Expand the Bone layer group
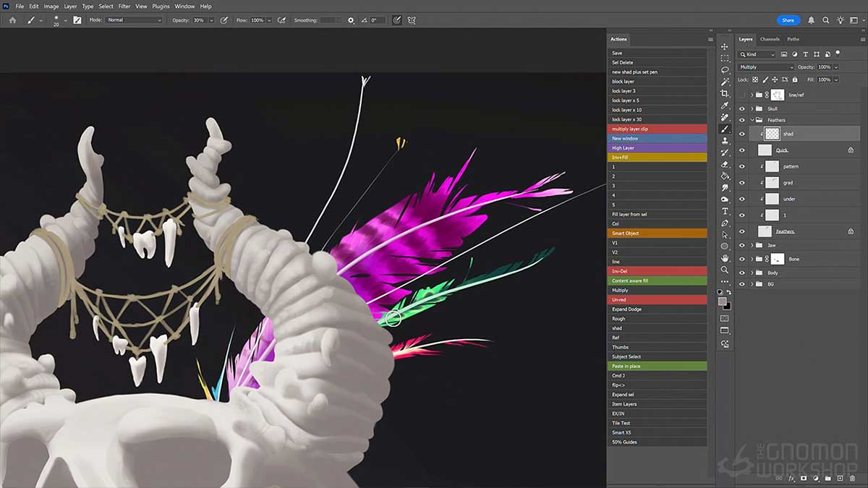The width and height of the screenshot is (868, 488). tap(752, 259)
